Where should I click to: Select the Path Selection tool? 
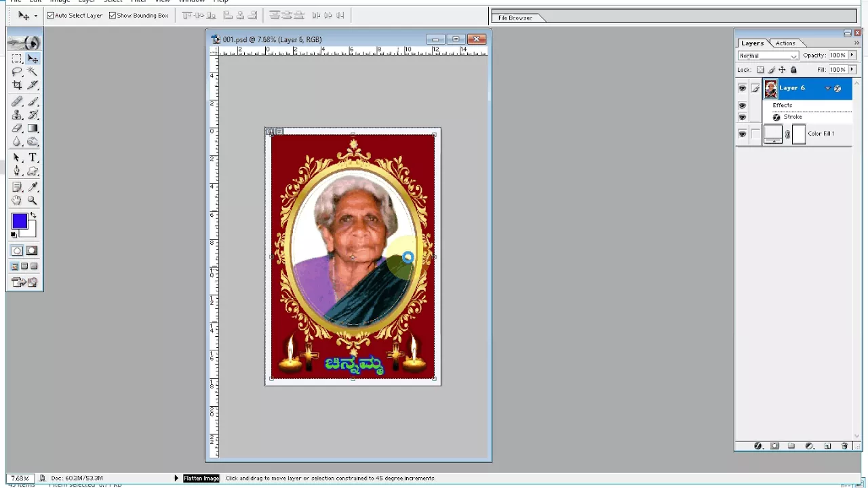[17, 157]
